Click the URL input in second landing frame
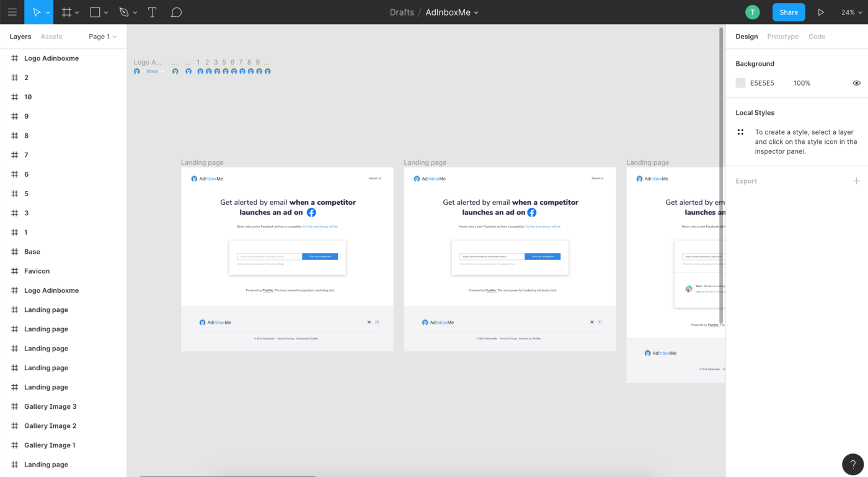Image resolution: width=868 pixels, height=477 pixels. click(x=492, y=256)
